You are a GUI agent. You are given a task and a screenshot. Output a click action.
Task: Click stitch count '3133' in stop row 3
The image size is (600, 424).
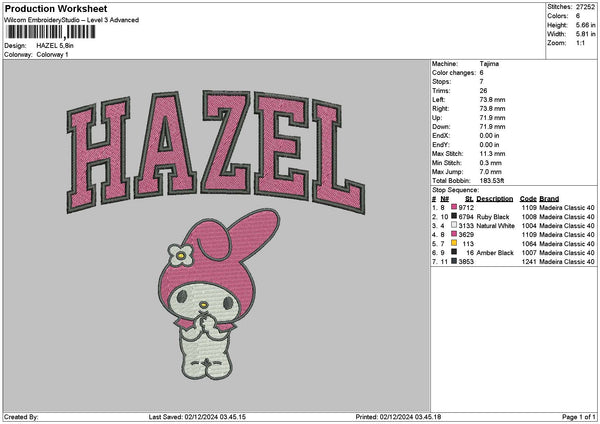pos(466,225)
